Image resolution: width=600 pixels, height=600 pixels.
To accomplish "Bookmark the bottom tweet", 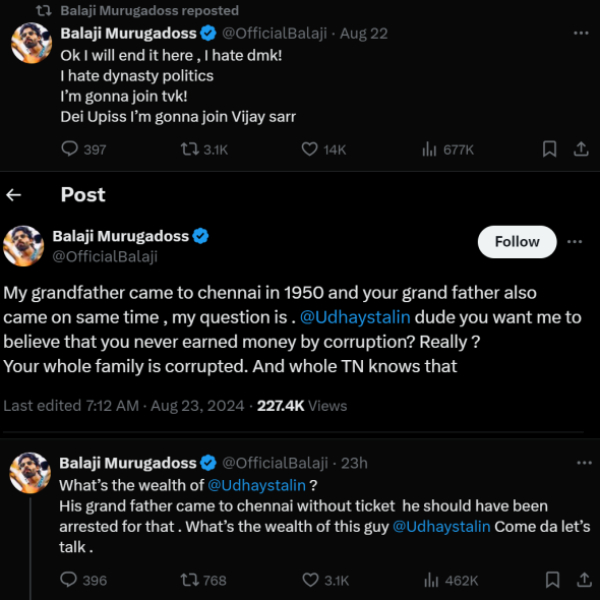I will 549,579.
